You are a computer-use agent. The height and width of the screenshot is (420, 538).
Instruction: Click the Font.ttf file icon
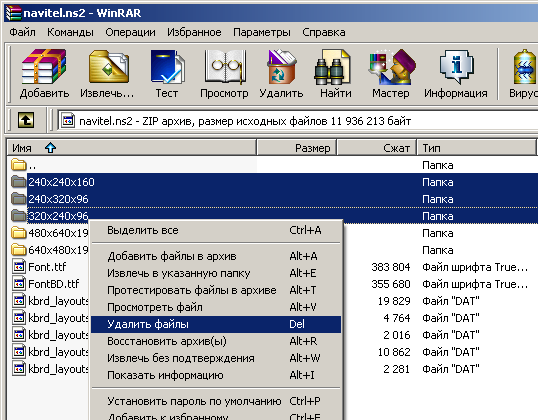click(19, 267)
